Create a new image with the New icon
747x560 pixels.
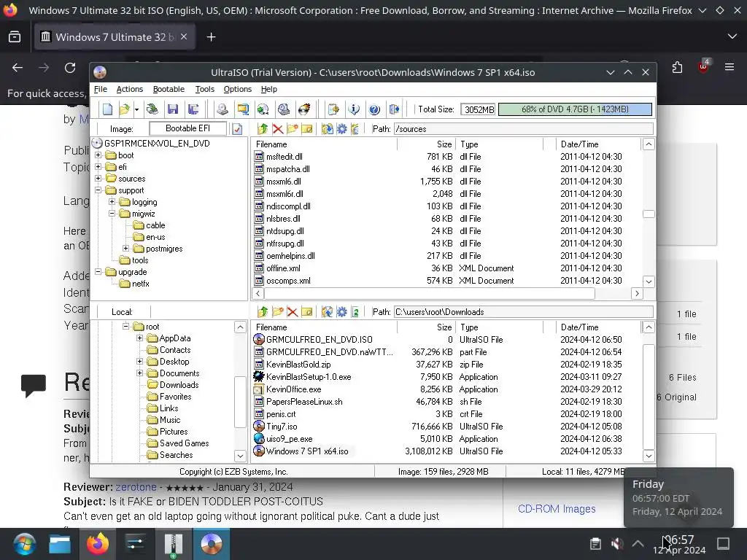(x=108, y=109)
